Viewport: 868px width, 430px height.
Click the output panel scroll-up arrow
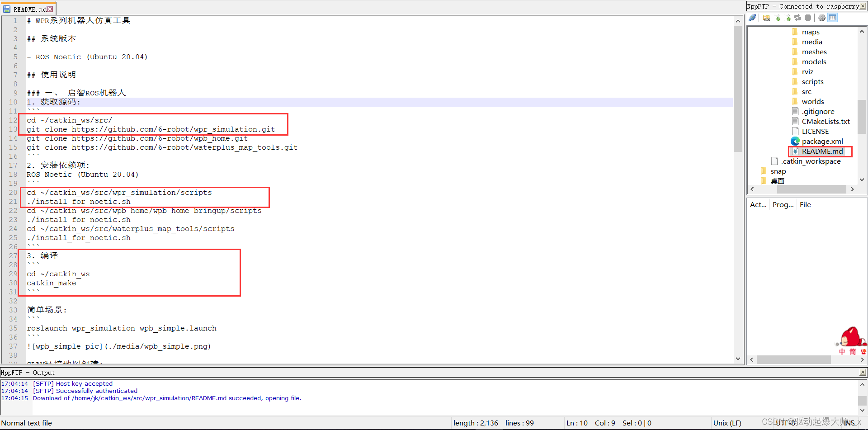[x=862, y=384]
